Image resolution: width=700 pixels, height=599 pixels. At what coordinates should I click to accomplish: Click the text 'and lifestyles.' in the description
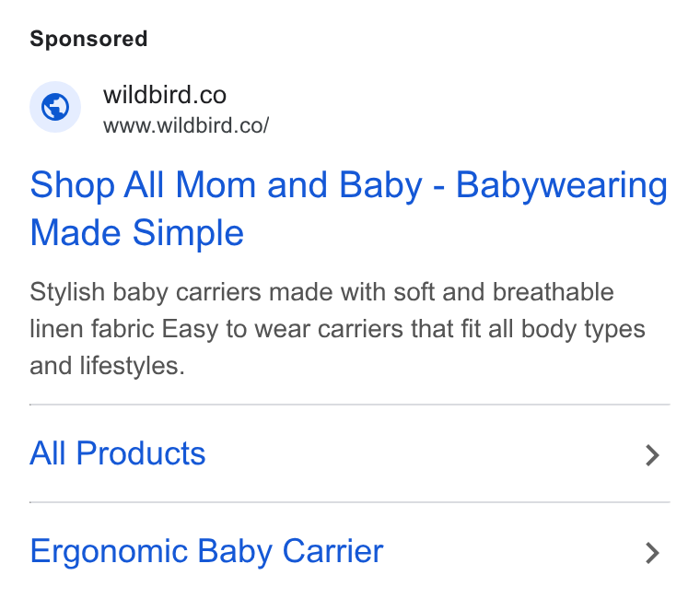tap(107, 366)
